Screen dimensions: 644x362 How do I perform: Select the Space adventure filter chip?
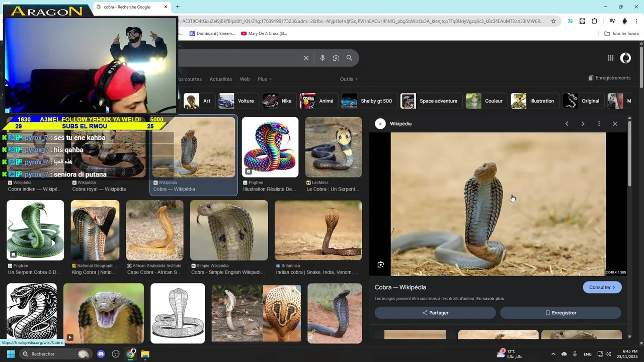[431, 101]
